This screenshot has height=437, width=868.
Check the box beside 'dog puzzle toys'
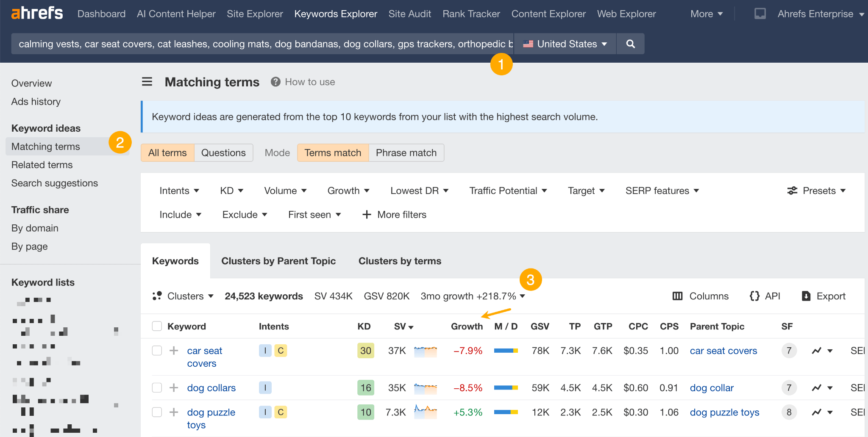157,412
